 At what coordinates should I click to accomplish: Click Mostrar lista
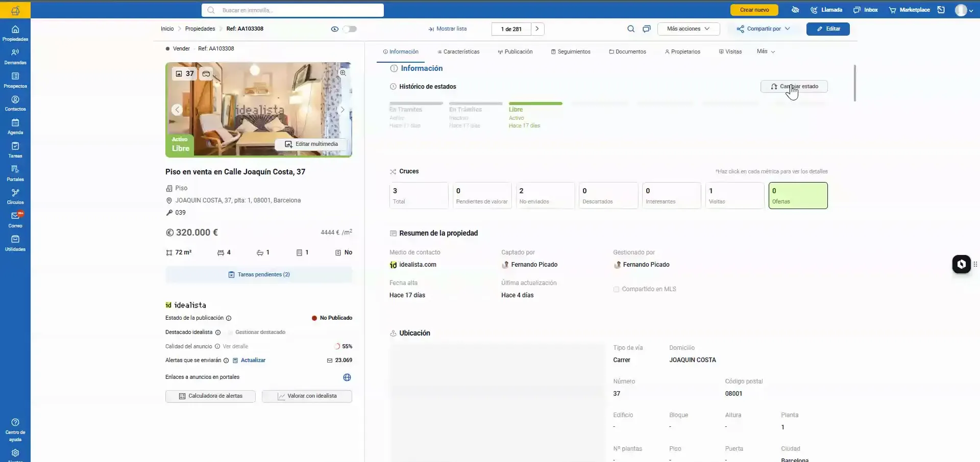click(x=448, y=29)
